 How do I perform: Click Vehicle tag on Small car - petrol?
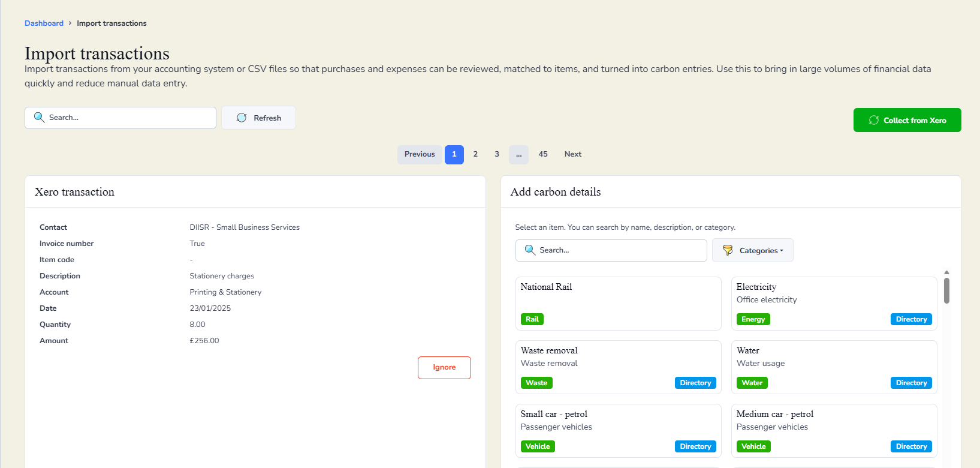click(x=538, y=446)
